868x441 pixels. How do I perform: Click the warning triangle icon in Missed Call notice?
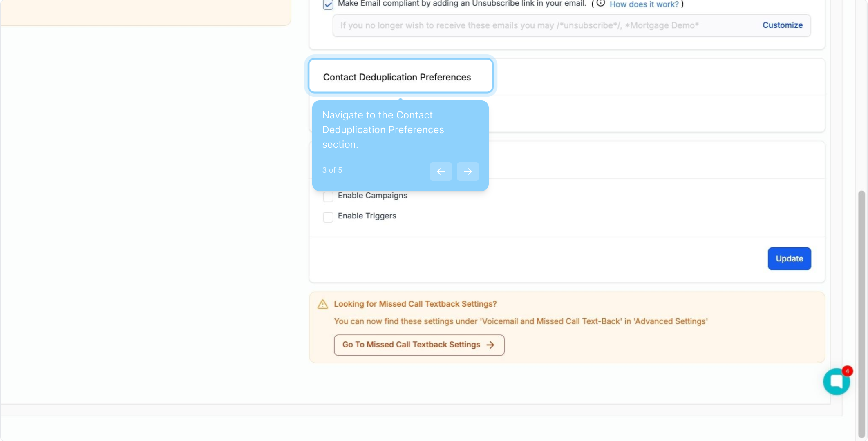coord(323,304)
